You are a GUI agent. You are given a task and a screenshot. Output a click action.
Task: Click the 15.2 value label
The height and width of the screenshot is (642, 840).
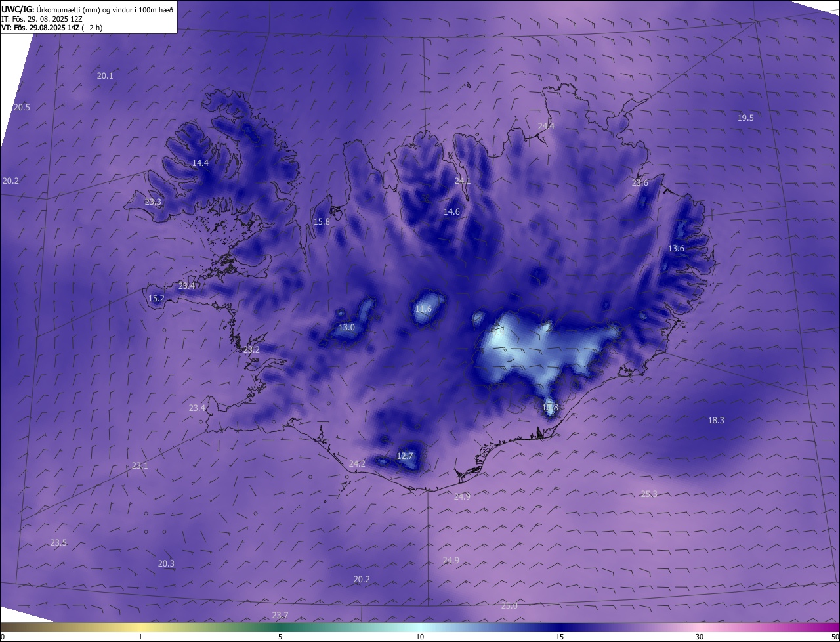(x=156, y=298)
